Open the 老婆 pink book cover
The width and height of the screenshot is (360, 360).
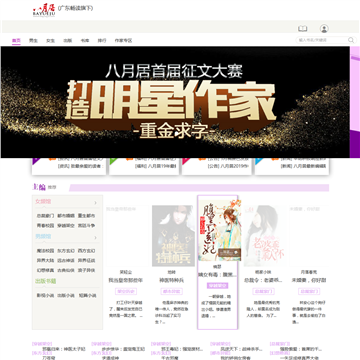pos(264,236)
